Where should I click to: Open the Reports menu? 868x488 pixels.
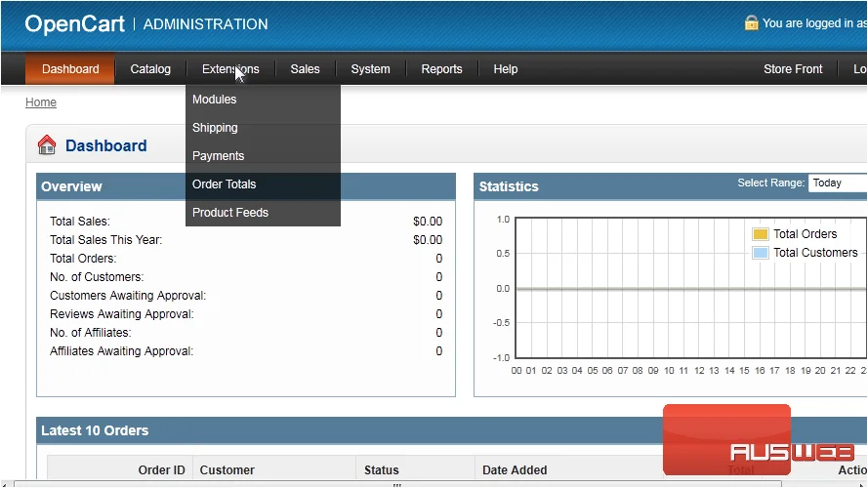coord(441,69)
